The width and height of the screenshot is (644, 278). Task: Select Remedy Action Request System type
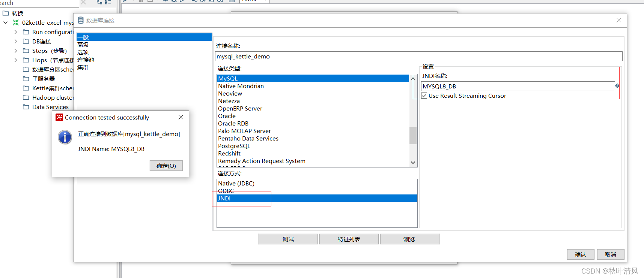[x=313, y=161]
